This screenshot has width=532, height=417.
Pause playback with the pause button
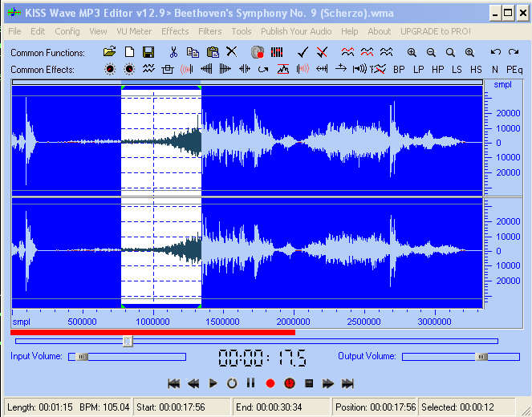click(x=250, y=383)
